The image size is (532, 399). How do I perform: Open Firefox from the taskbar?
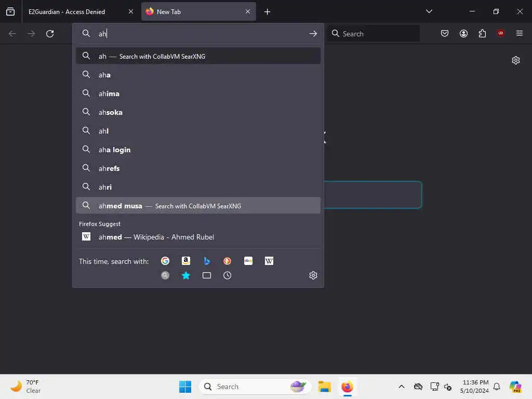click(x=347, y=387)
